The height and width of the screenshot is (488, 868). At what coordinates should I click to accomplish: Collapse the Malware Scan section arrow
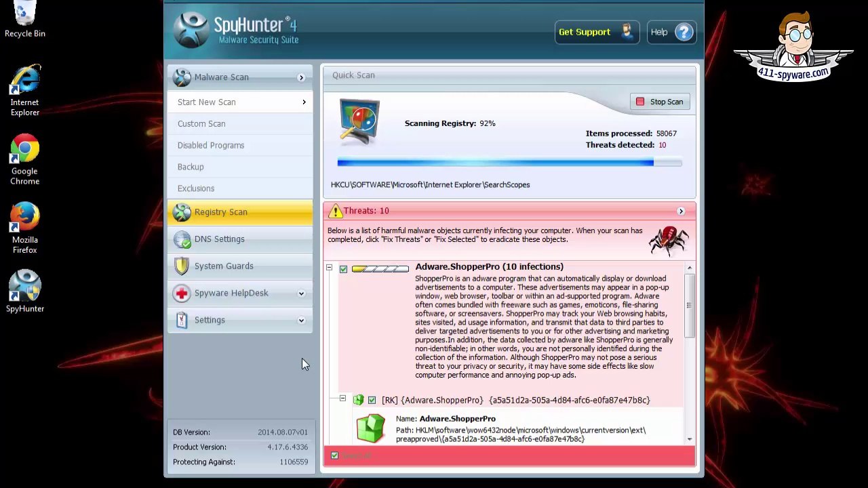pos(301,78)
